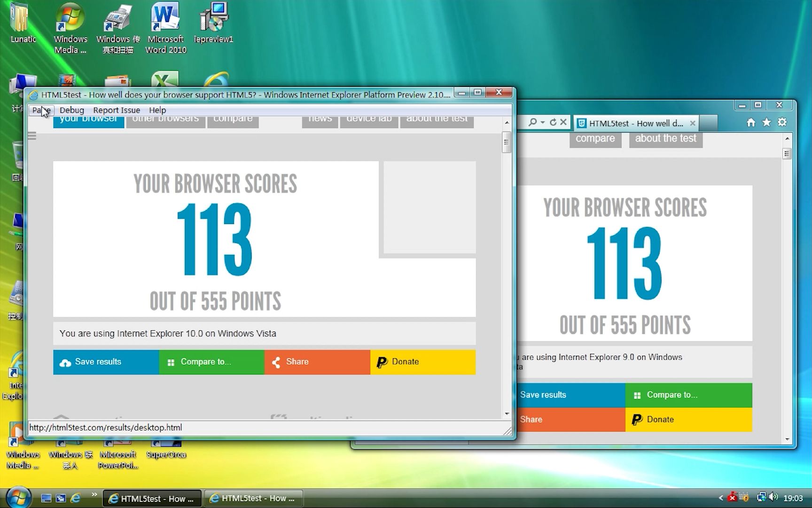Select the 'your browser' tab in front window
The image size is (812, 508).
88,121
